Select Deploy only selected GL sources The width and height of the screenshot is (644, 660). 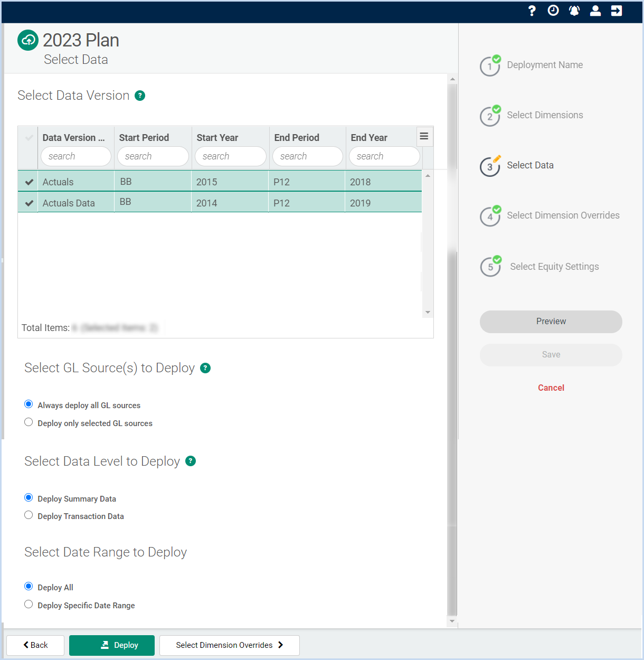pyautogui.click(x=29, y=422)
